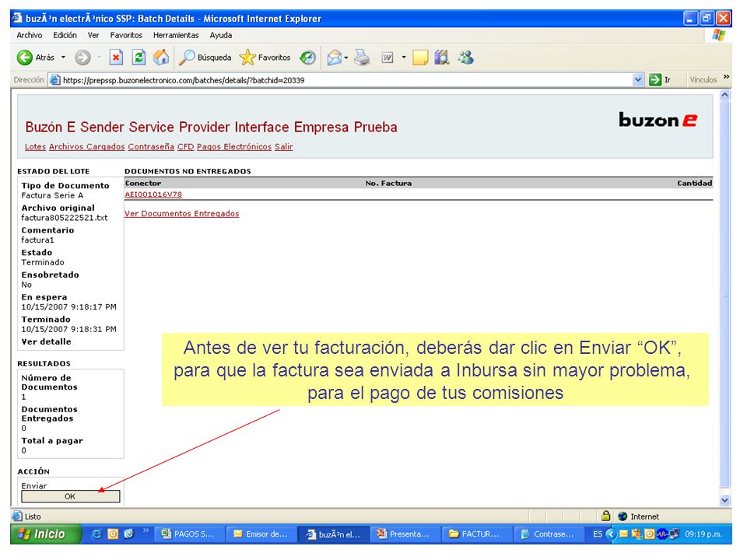Log out with the Salir link
Viewport: 747px width, 560px height.
[x=283, y=147]
